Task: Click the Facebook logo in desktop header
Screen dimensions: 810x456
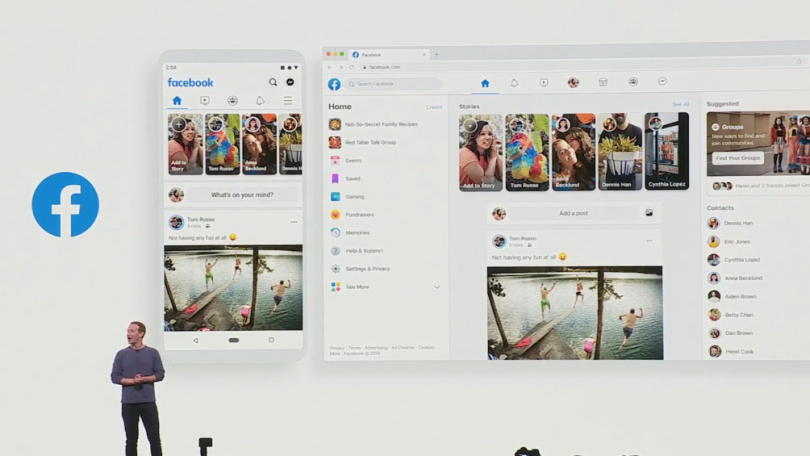Action: click(x=334, y=84)
